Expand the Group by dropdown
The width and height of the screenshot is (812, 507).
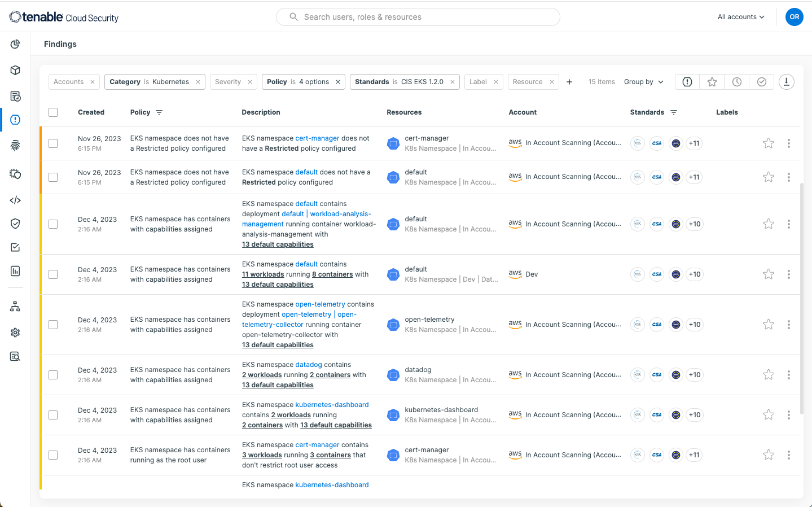point(644,82)
